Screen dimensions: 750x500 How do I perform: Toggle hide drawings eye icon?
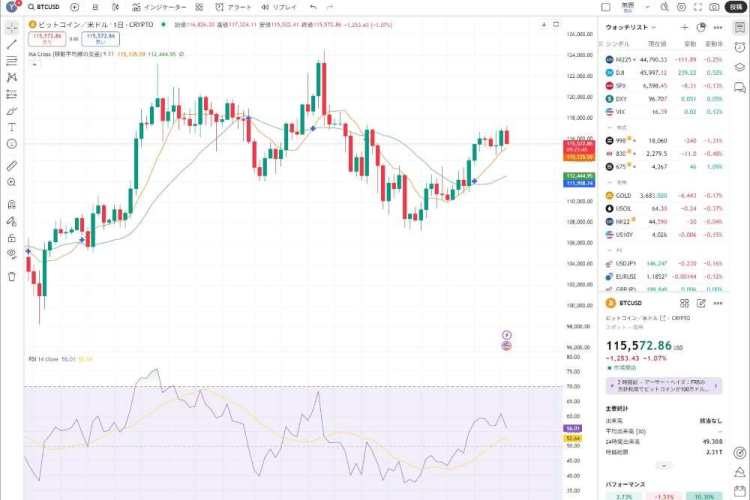coord(12,254)
